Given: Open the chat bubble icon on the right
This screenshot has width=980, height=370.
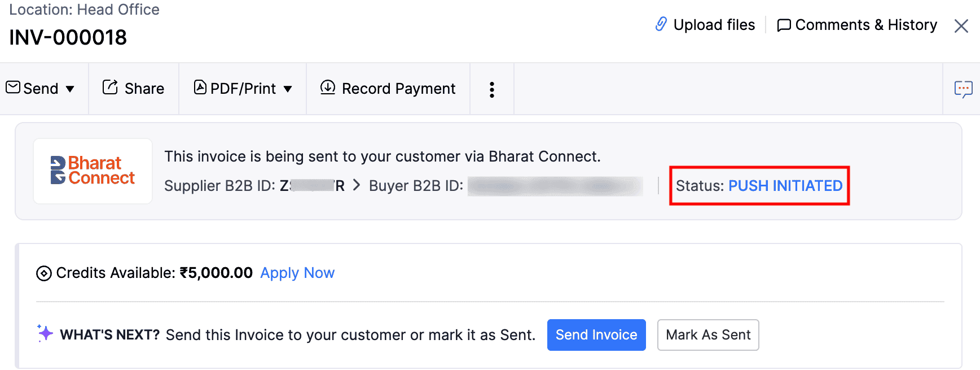Looking at the screenshot, I should [965, 88].
